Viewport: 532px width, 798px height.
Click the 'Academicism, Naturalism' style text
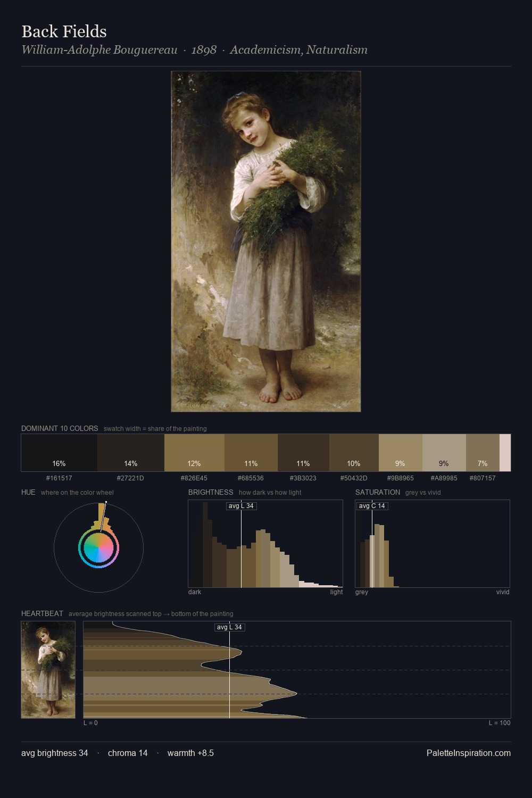click(298, 50)
